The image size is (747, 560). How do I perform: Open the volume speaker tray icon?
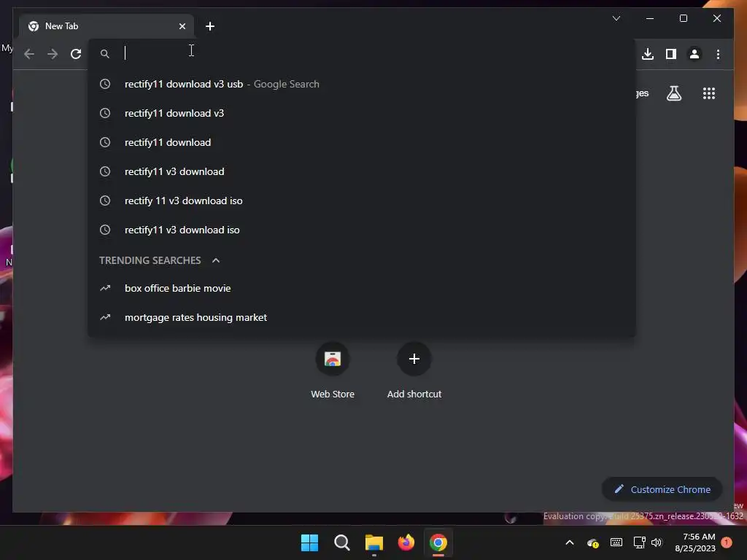pos(657,542)
